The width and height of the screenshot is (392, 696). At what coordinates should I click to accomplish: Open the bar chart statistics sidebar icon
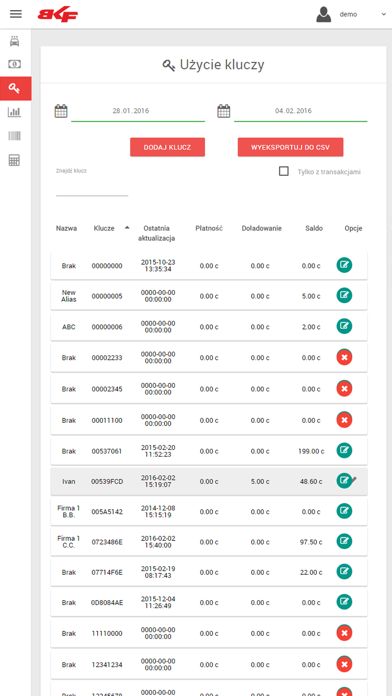pos(15,112)
